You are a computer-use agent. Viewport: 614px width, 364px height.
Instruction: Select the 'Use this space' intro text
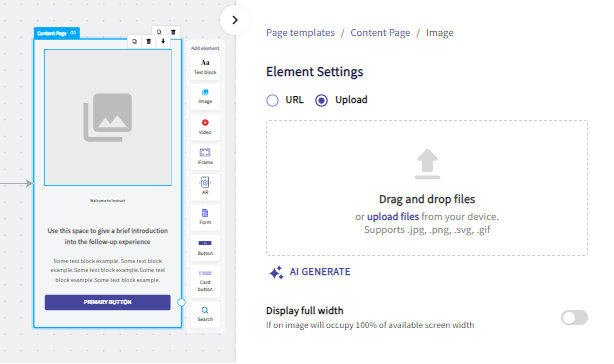tap(107, 236)
